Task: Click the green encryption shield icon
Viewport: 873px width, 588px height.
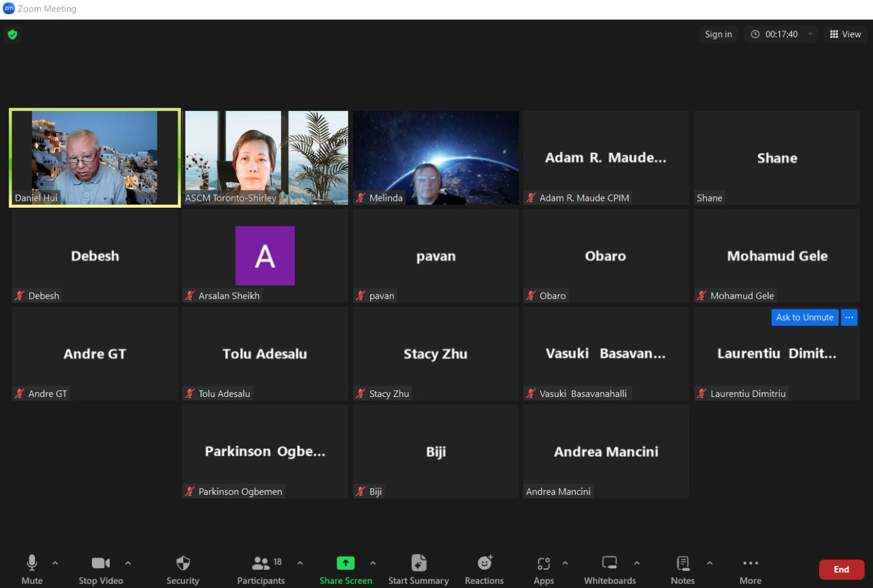Action: pyautogui.click(x=12, y=34)
